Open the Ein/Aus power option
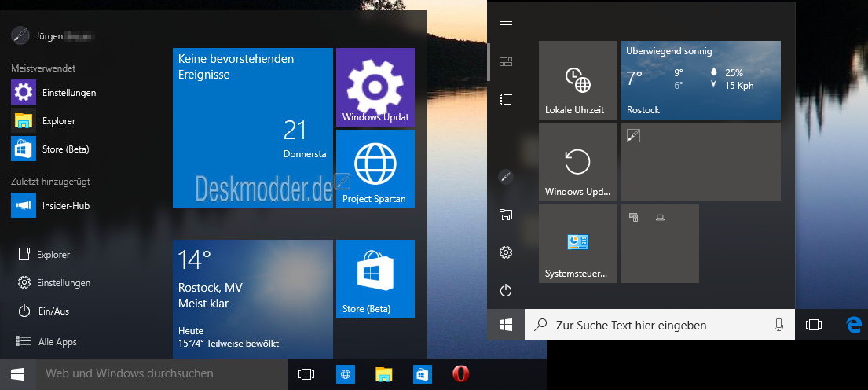 44,311
